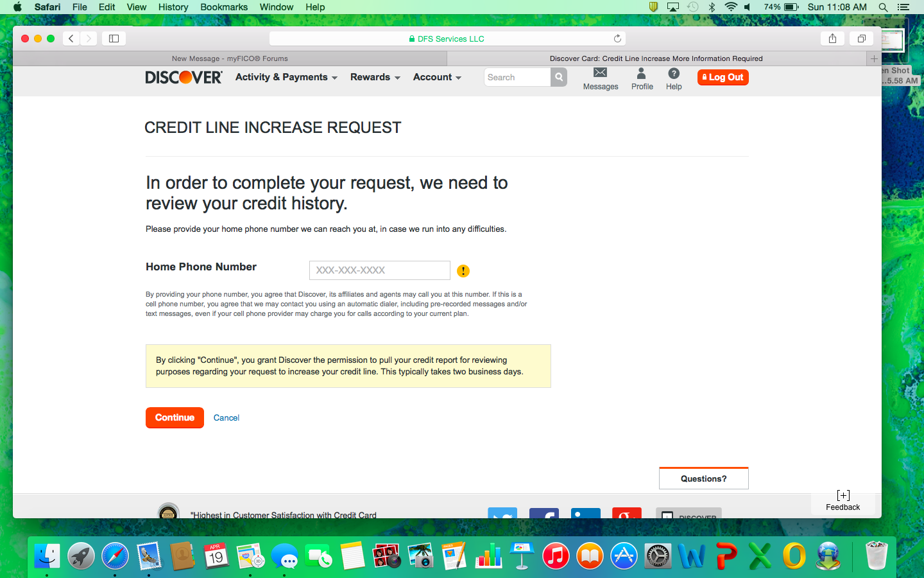924x578 pixels.
Task: Open the Feedback widget
Action: tap(843, 501)
